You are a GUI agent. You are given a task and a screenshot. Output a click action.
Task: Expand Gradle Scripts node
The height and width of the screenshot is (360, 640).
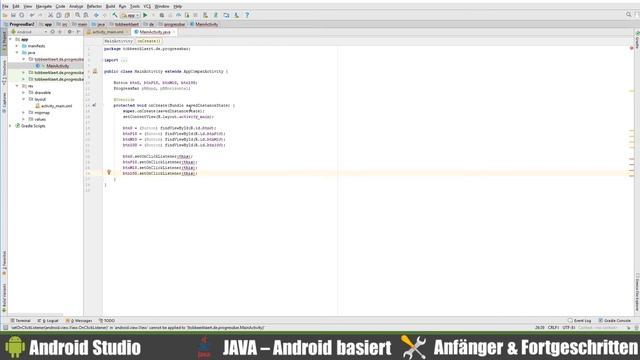pos(11,126)
